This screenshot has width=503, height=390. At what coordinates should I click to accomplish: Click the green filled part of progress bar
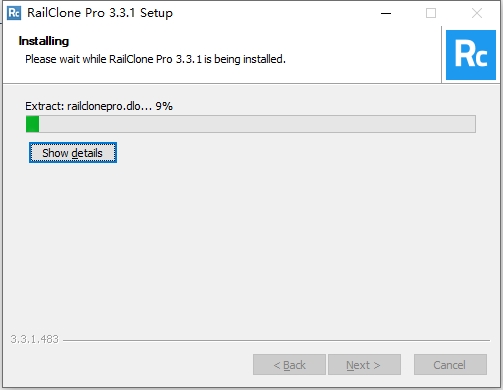pyautogui.click(x=33, y=124)
